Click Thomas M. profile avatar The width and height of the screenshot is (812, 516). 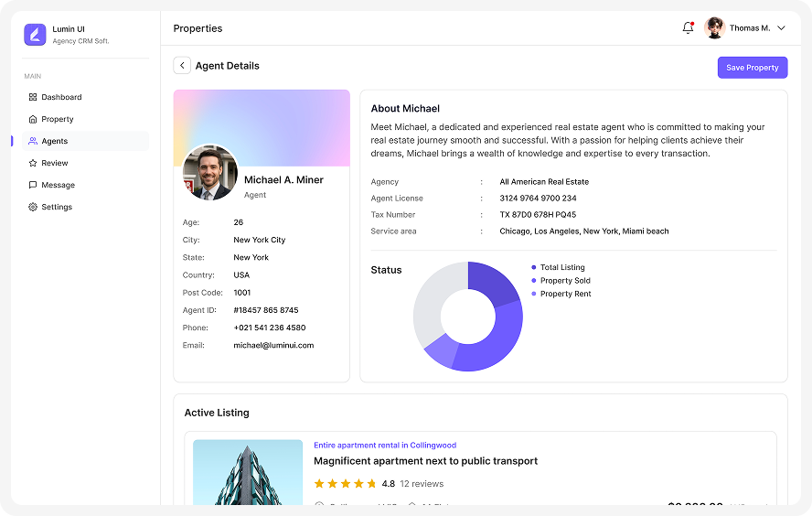click(715, 28)
